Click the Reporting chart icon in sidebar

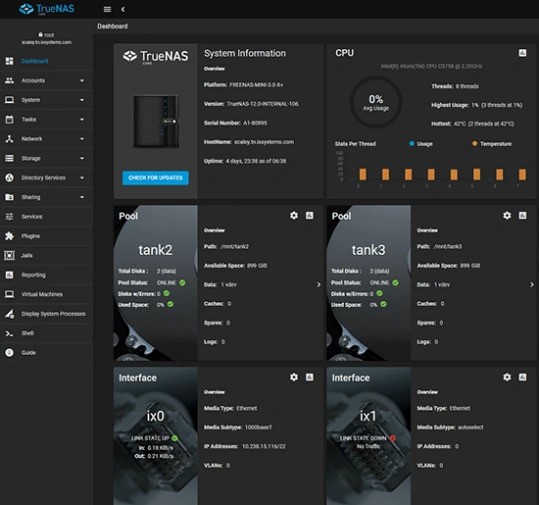(x=9, y=275)
